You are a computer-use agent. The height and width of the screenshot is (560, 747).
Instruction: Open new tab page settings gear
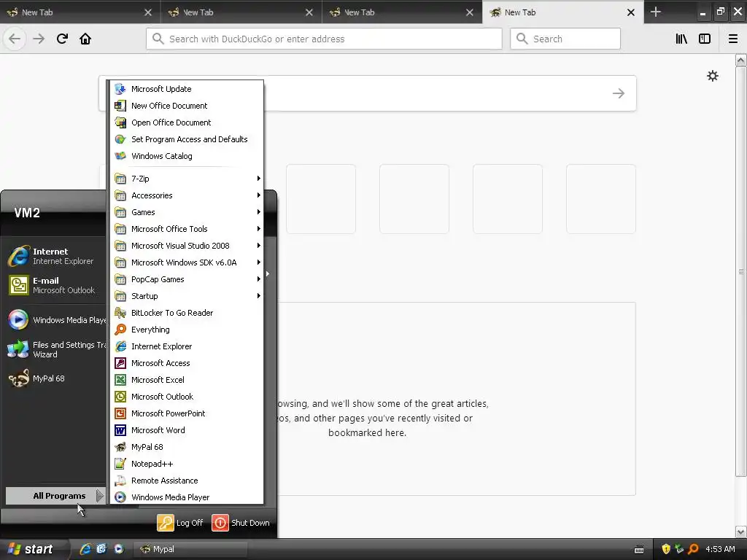tap(712, 76)
